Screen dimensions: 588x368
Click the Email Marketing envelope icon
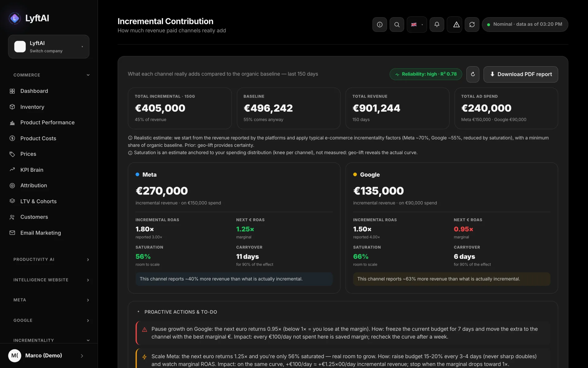pyautogui.click(x=12, y=233)
